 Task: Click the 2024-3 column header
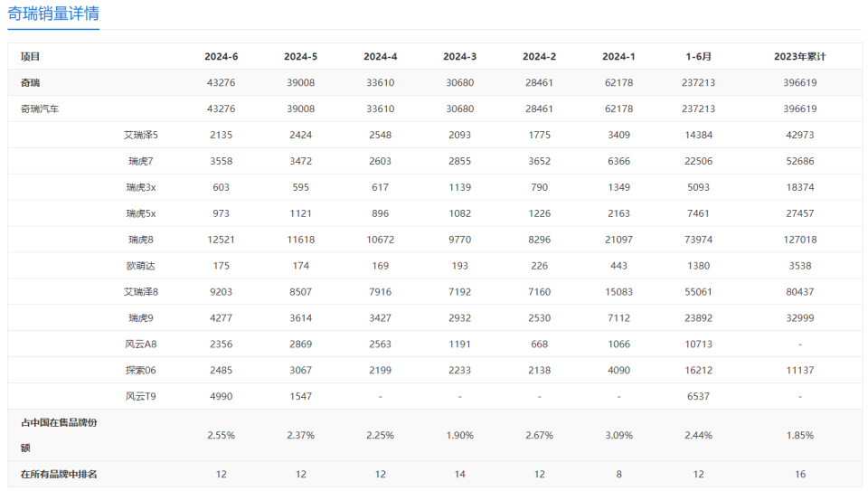(459, 56)
